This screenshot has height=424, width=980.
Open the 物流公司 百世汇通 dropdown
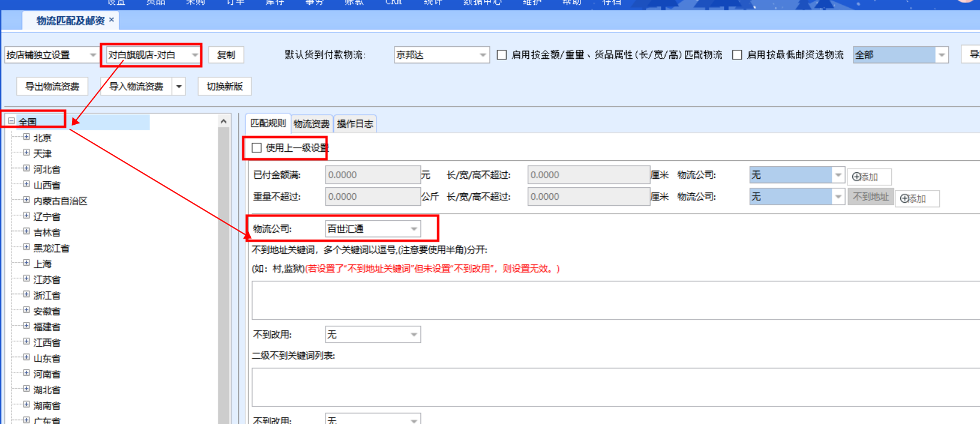coord(413,229)
